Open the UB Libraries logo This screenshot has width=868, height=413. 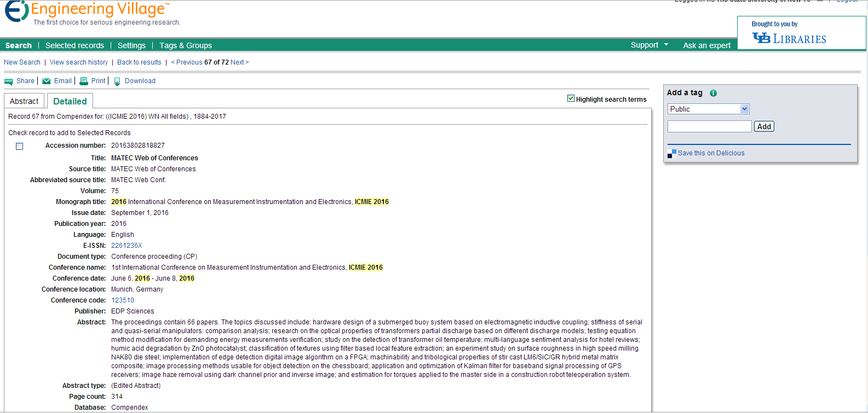(789, 38)
